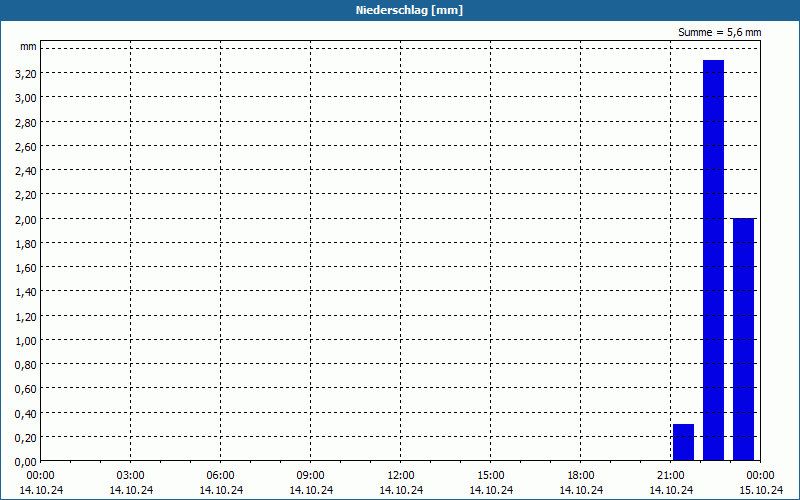Click the y-axis value 1,20
The image size is (800, 500).
26,317
